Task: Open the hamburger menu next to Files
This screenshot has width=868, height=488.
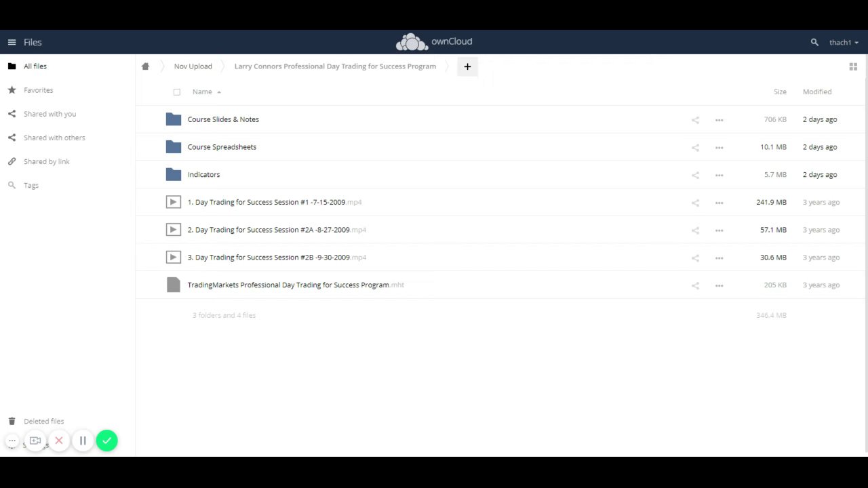Action: (12, 42)
